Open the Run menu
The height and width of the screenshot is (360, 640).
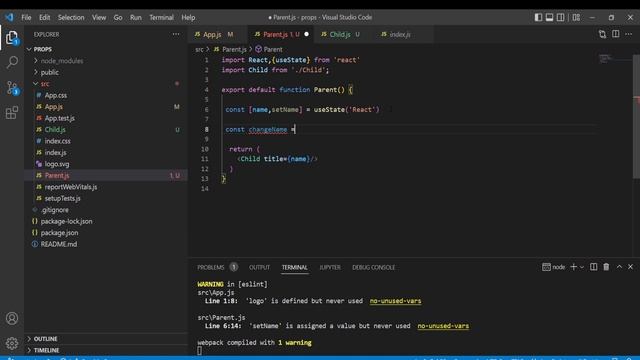[x=136, y=17]
